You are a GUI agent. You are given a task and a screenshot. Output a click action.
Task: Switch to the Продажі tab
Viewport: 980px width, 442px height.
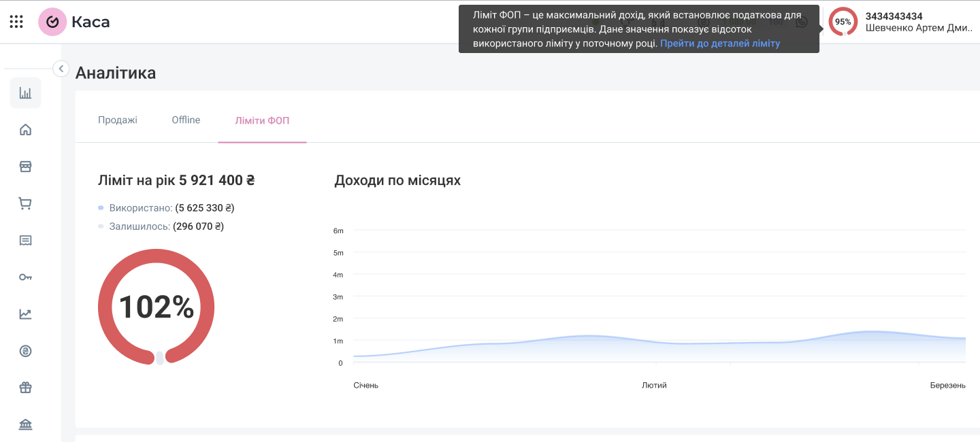(x=118, y=120)
